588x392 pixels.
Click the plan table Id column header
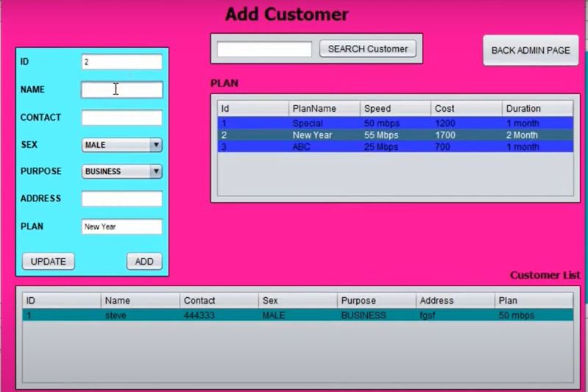[253, 109]
